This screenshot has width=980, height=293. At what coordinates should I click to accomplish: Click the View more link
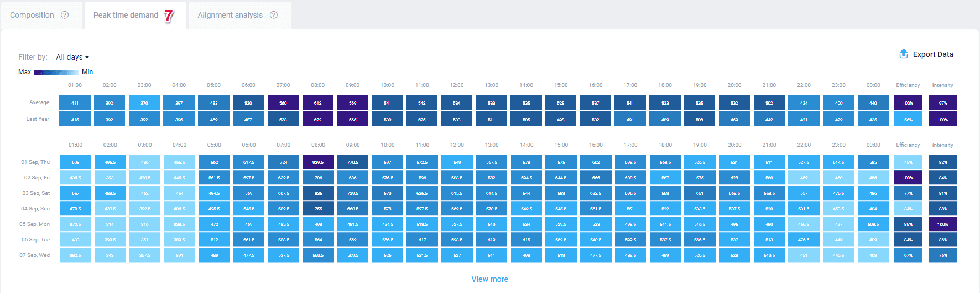(x=489, y=279)
